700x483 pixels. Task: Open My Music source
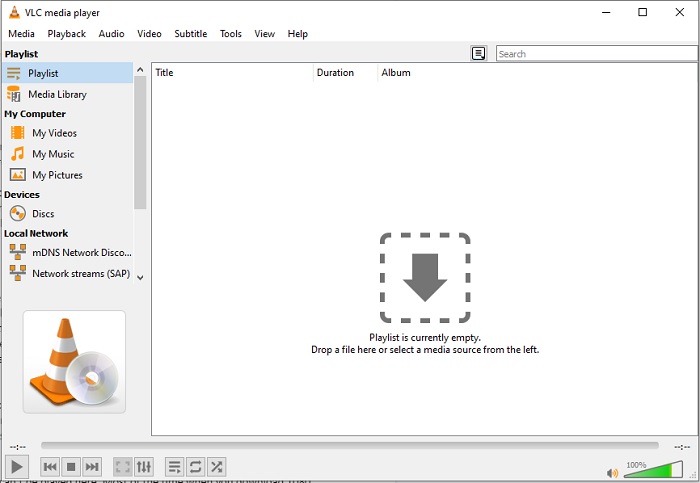click(68, 154)
